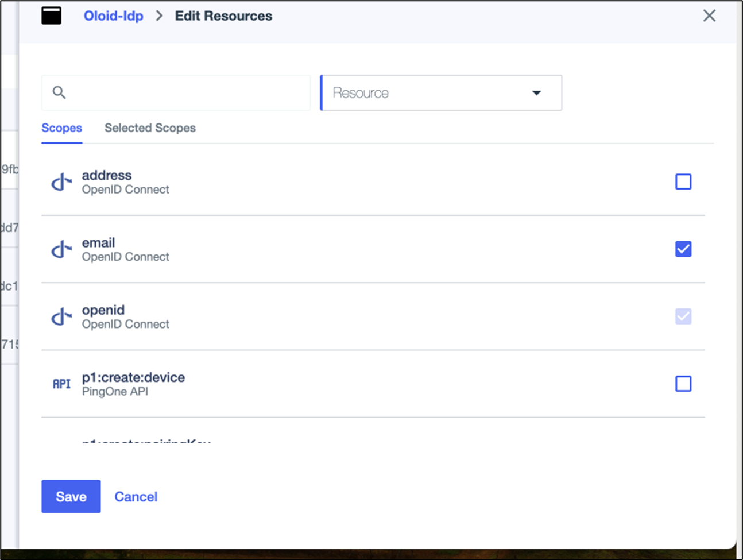Enable the address scope checkbox
This screenshot has height=560, width=743.
[x=683, y=181]
